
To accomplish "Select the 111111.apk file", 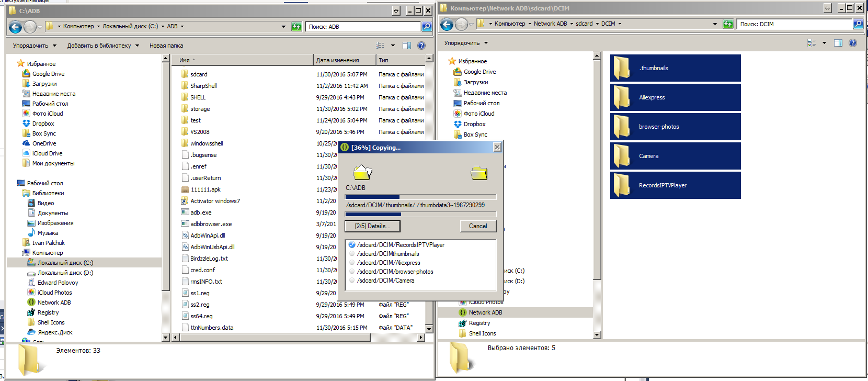I will tap(205, 189).
